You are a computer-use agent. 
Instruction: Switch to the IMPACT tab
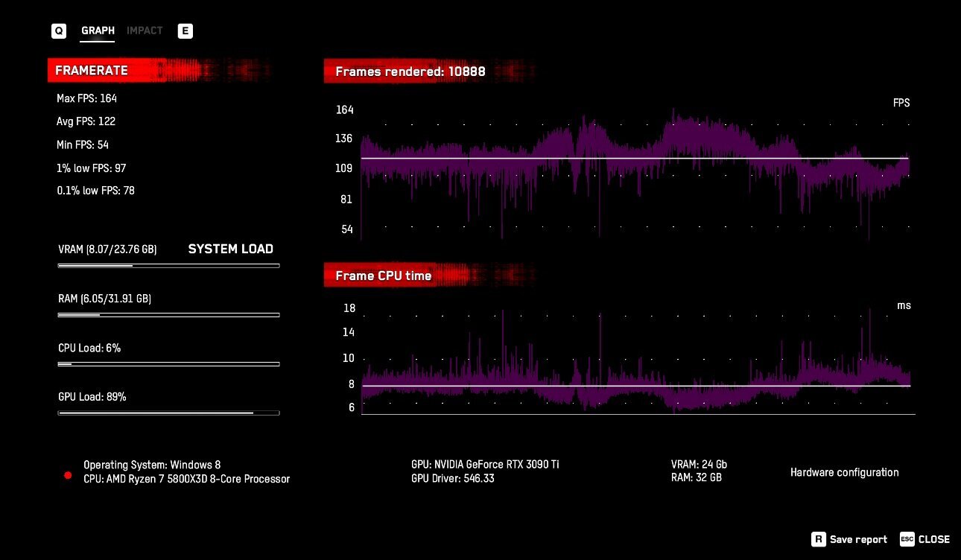[145, 31]
